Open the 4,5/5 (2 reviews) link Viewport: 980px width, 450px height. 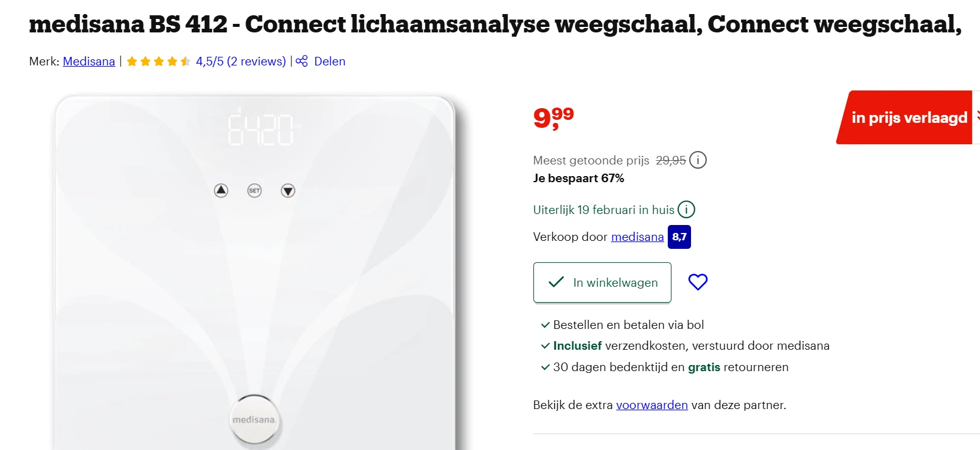pyautogui.click(x=241, y=61)
